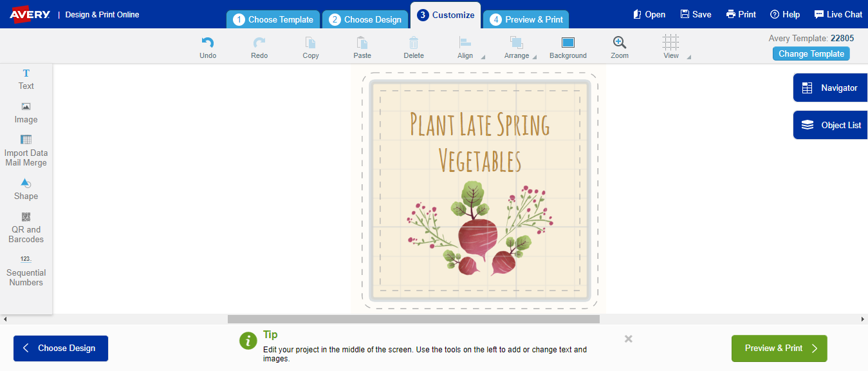Screen dimensions: 868x371
Task: Open the Object List panel
Action: 831,125
